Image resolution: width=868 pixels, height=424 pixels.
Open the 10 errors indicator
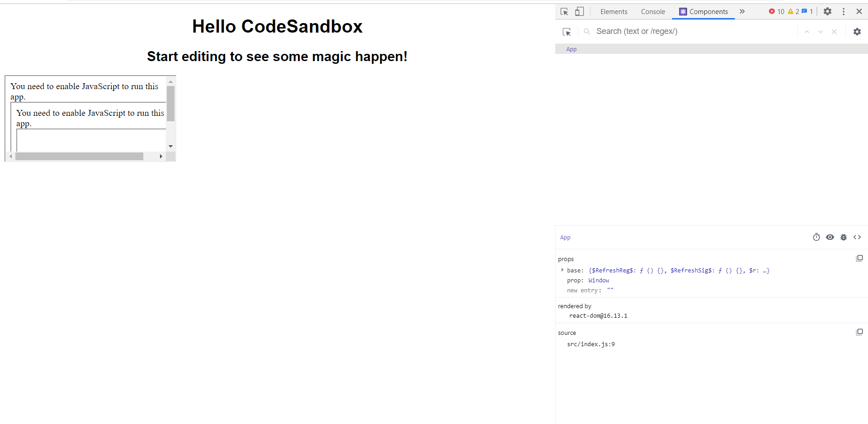[x=776, y=12]
